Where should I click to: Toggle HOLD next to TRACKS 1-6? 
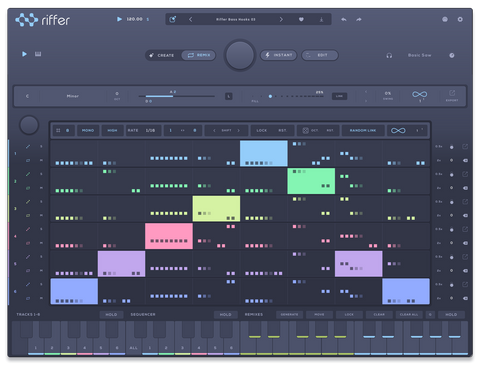point(111,314)
